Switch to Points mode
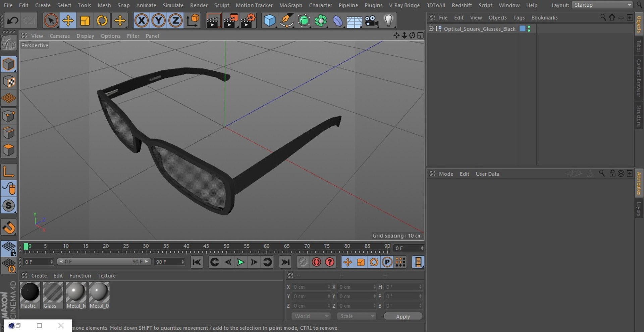Screen dimensions: 644x332 [9, 116]
